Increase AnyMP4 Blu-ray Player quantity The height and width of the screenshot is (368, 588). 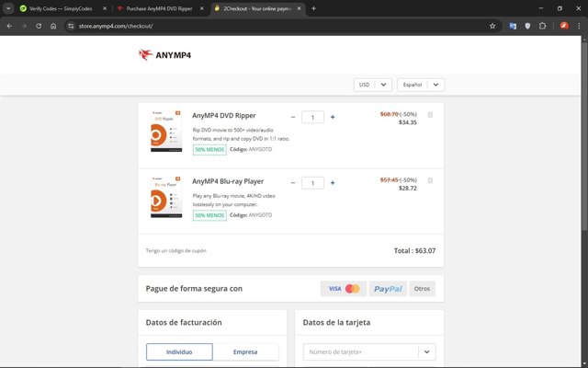(x=333, y=183)
